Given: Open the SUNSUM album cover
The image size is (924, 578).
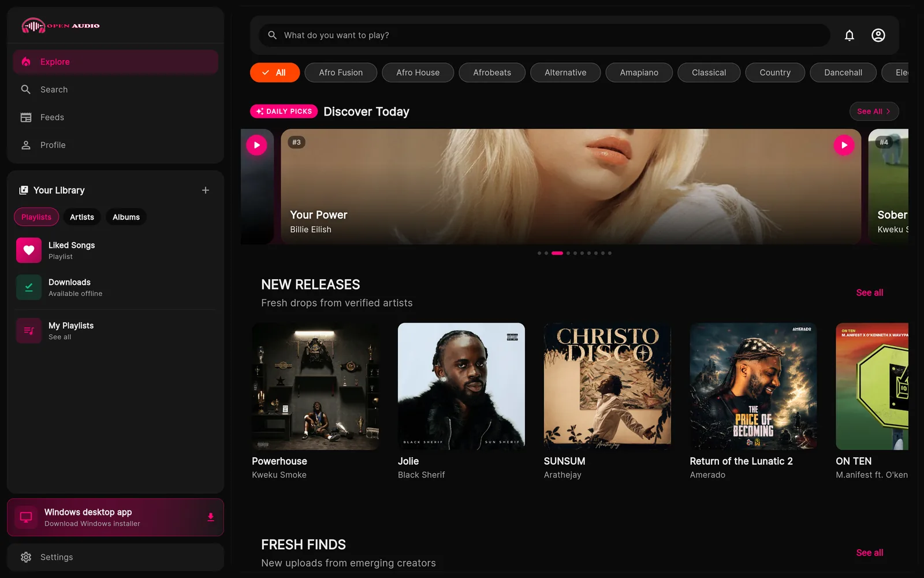Looking at the screenshot, I should (x=608, y=387).
